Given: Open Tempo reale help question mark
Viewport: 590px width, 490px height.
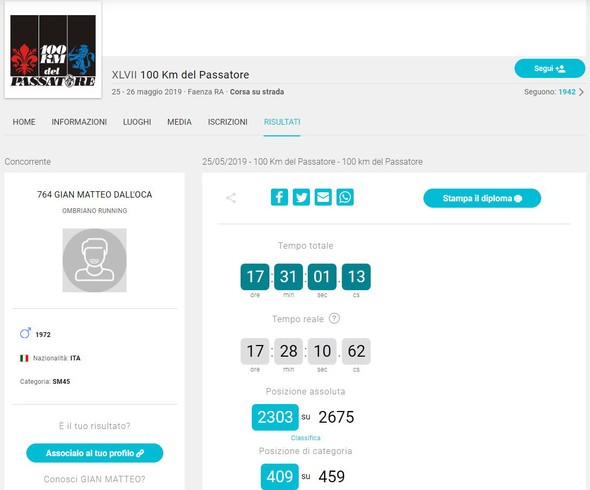Looking at the screenshot, I should [x=334, y=318].
